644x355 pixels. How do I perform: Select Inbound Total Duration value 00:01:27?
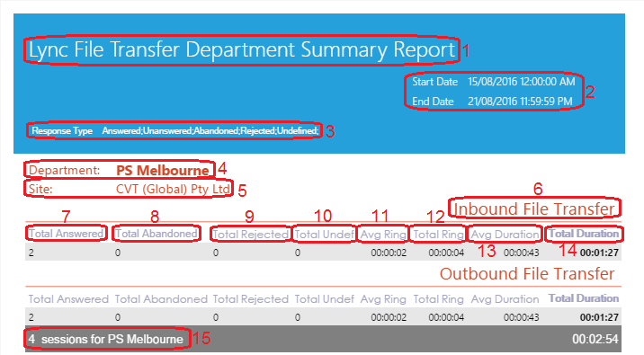coord(599,253)
